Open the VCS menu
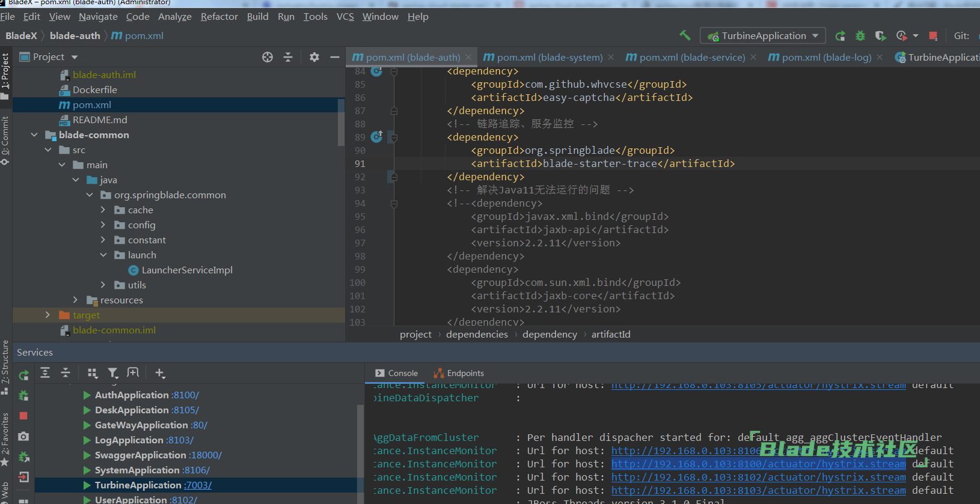 tap(345, 17)
